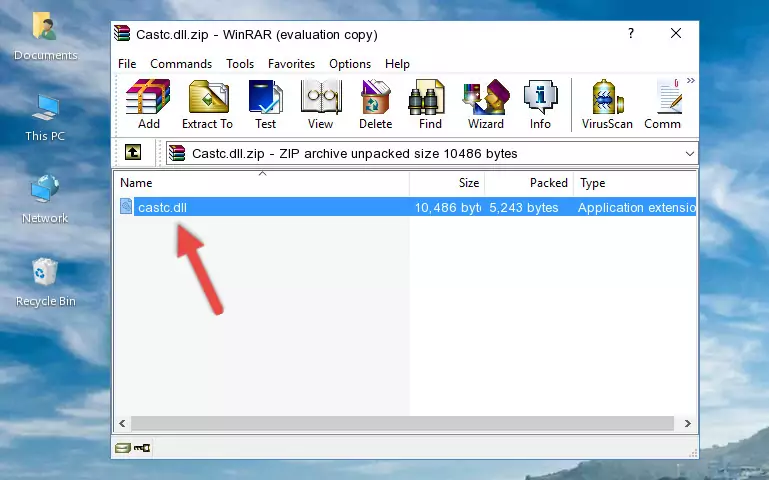Select the This PC desktop icon
The image size is (769, 480).
[45, 118]
